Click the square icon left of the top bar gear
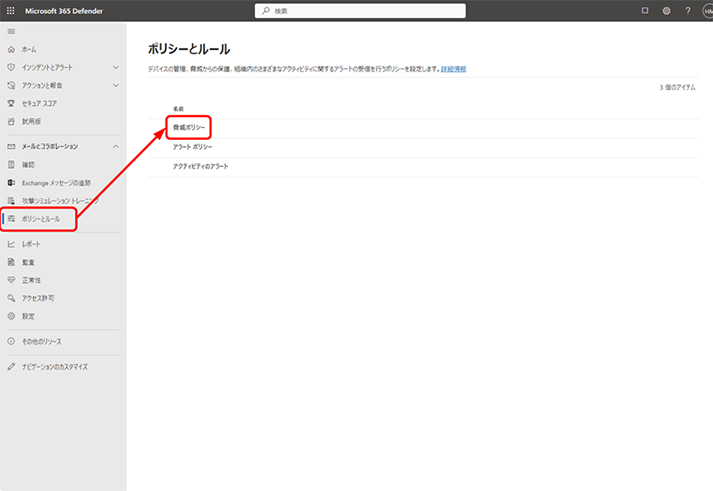The height and width of the screenshot is (491, 713). click(645, 10)
